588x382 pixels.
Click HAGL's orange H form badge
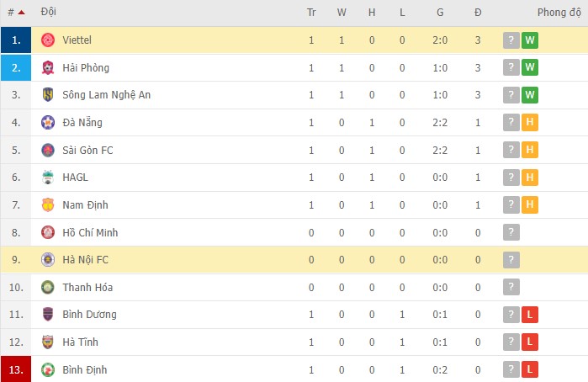tap(529, 178)
